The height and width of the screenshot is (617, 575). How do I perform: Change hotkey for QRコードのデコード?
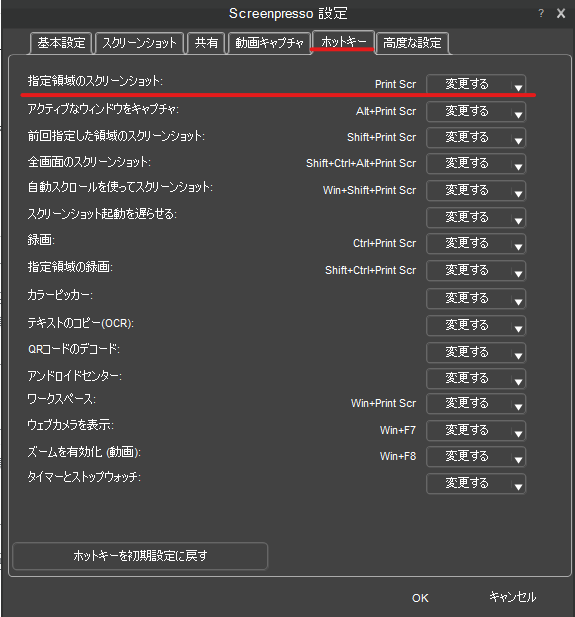click(476, 352)
